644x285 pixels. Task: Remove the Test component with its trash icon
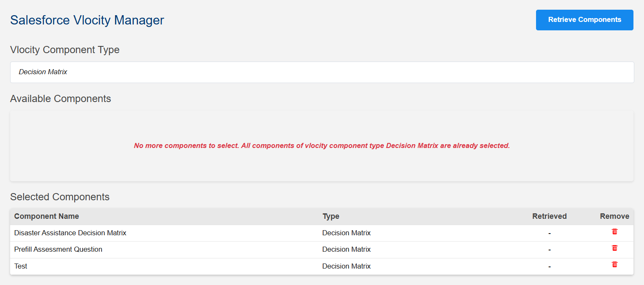[615, 265]
